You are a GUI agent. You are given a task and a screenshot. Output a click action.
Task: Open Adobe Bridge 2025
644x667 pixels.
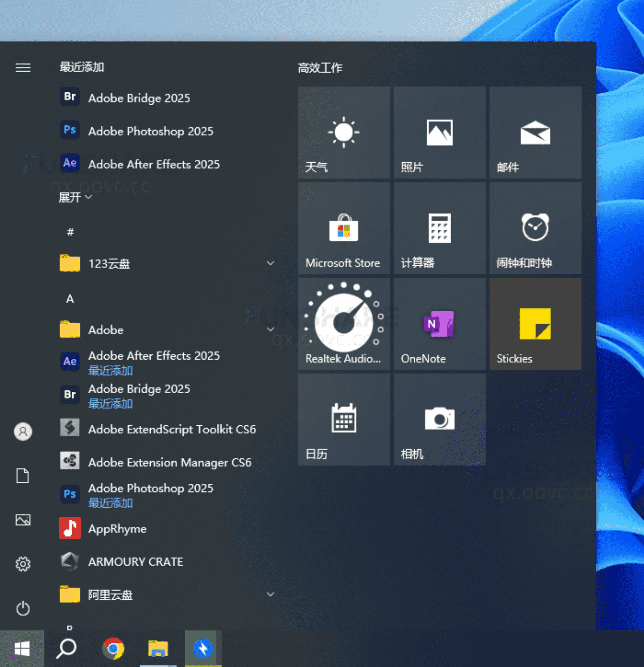click(x=139, y=98)
